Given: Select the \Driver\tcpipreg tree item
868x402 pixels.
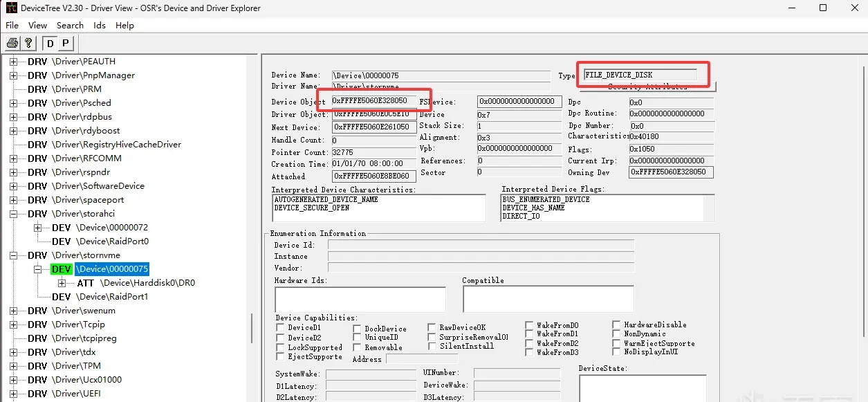Looking at the screenshot, I should click(84, 338).
